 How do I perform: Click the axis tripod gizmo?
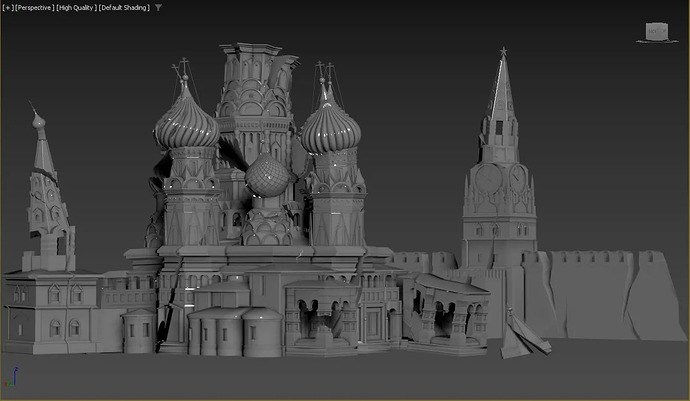coord(11,377)
